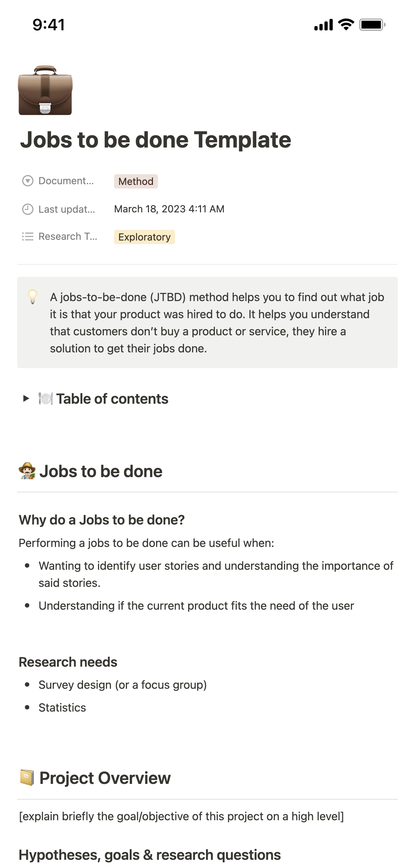Tap the plate emoji beside Table of contents

46,398
